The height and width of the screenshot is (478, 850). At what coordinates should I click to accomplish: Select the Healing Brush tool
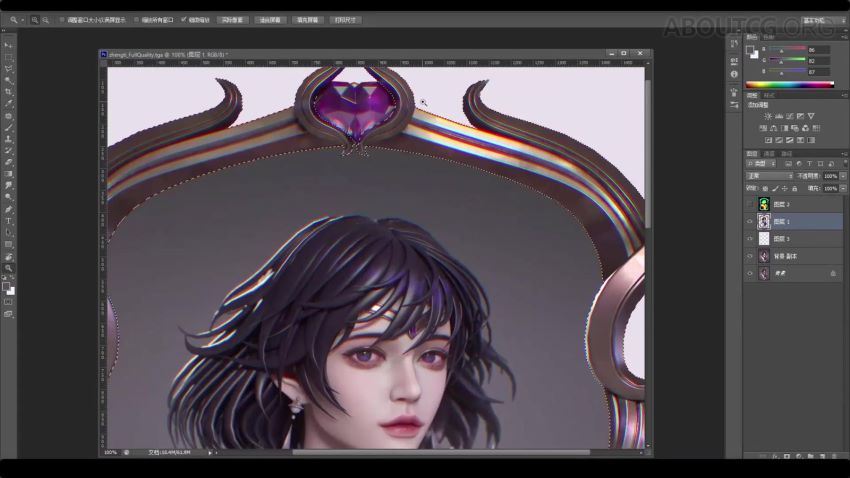coord(8,115)
